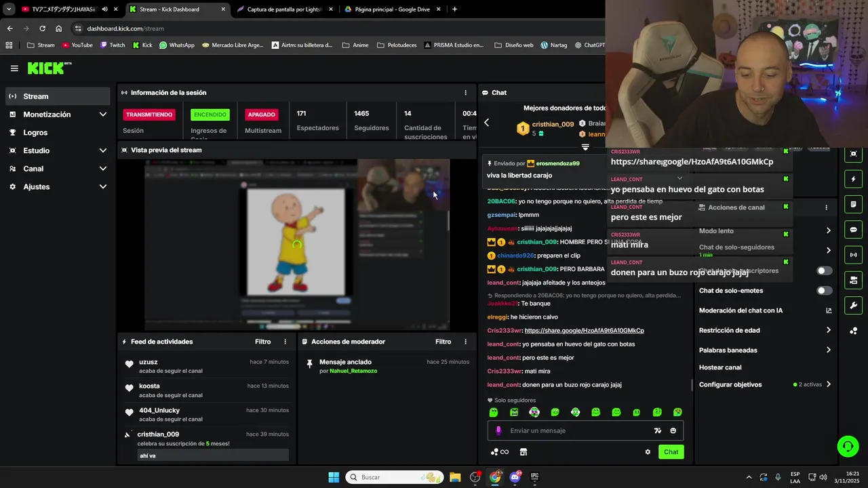The width and height of the screenshot is (868, 488).
Task: Expand Canal sidebar section
Action: 103,169
